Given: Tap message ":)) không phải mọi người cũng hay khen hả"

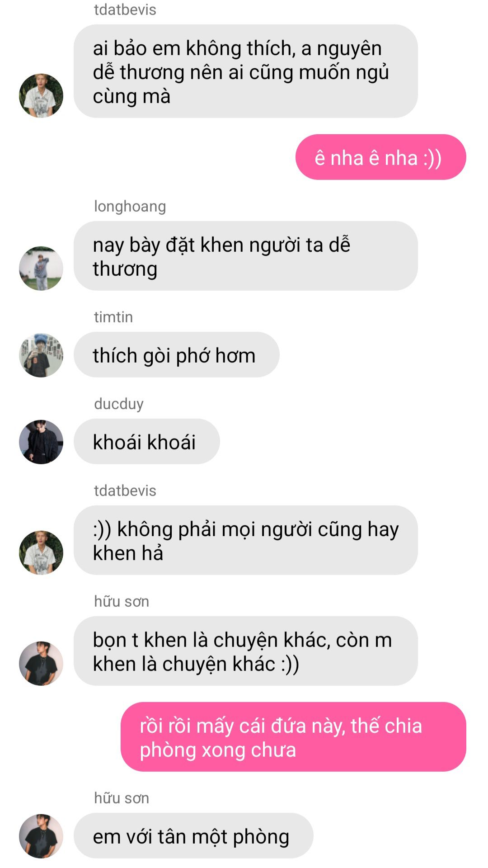Looking at the screenshot, I should point(246,540).
